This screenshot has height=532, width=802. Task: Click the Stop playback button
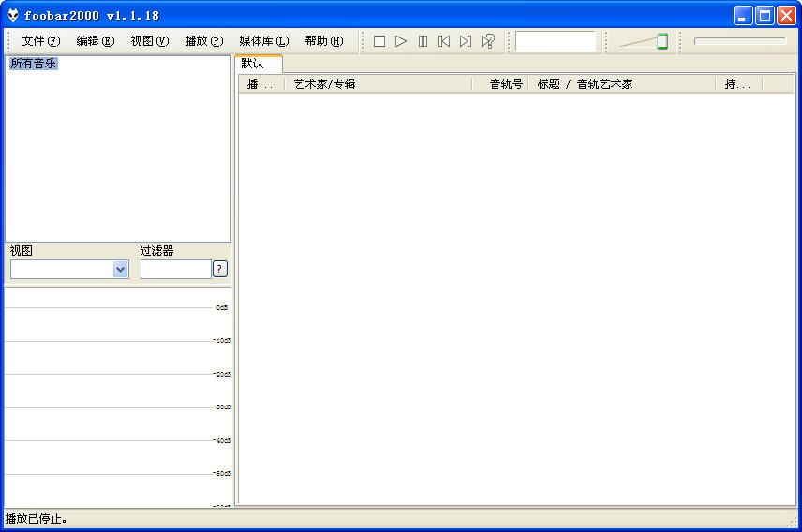[379, 41]
